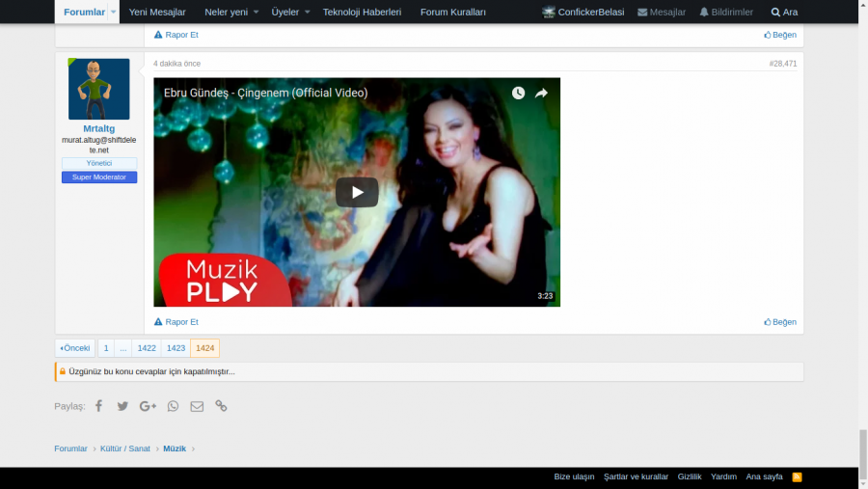
Task: Open Forumlar breadcrumb link
Action: (x=70, y=448)
